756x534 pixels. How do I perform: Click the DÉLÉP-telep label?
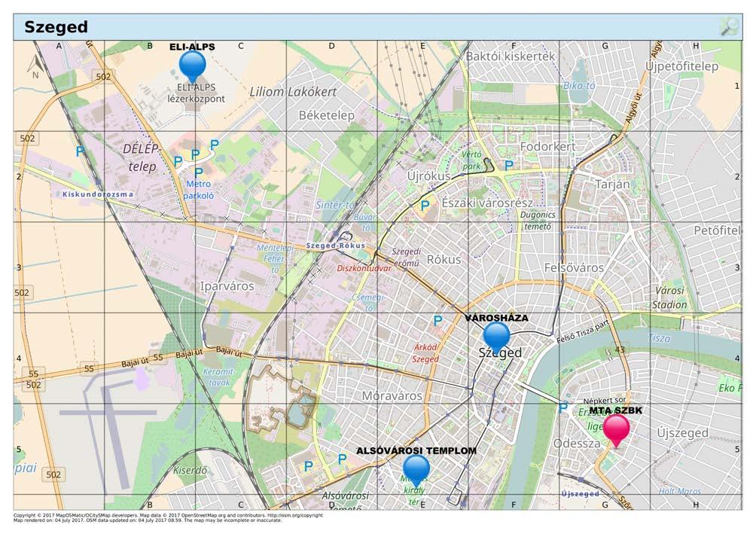(142, 157)
